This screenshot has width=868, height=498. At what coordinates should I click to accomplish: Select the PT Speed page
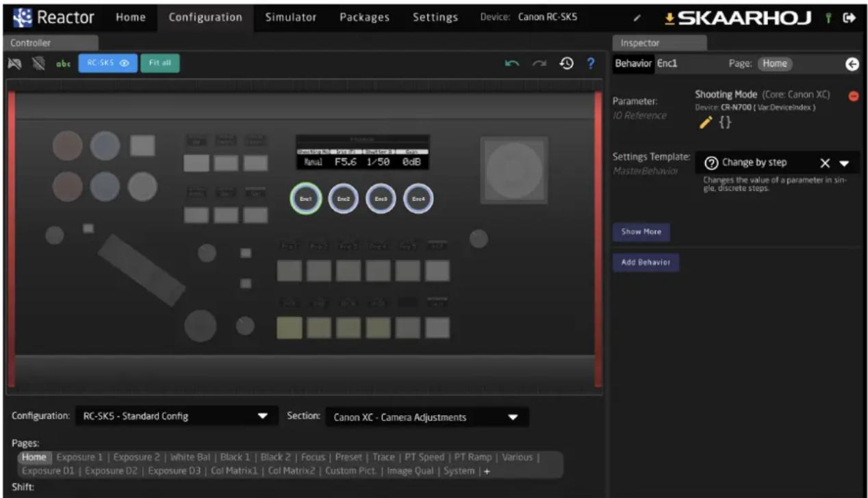pos(424,457)
